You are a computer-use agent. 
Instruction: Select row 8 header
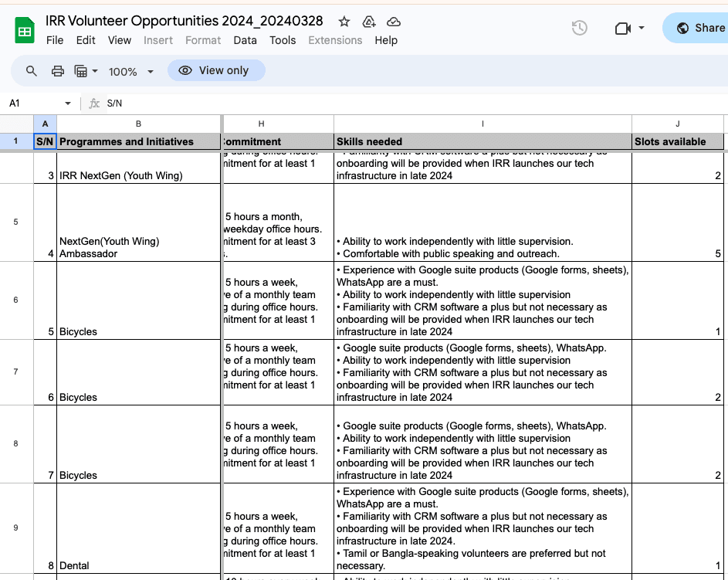coord(16,443)
